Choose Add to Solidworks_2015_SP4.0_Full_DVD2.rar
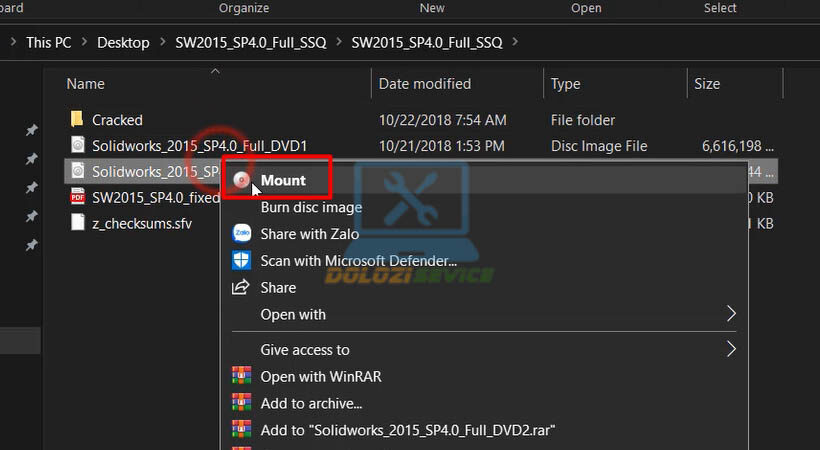Screen dimensions: 820x450 pos(407,430)
